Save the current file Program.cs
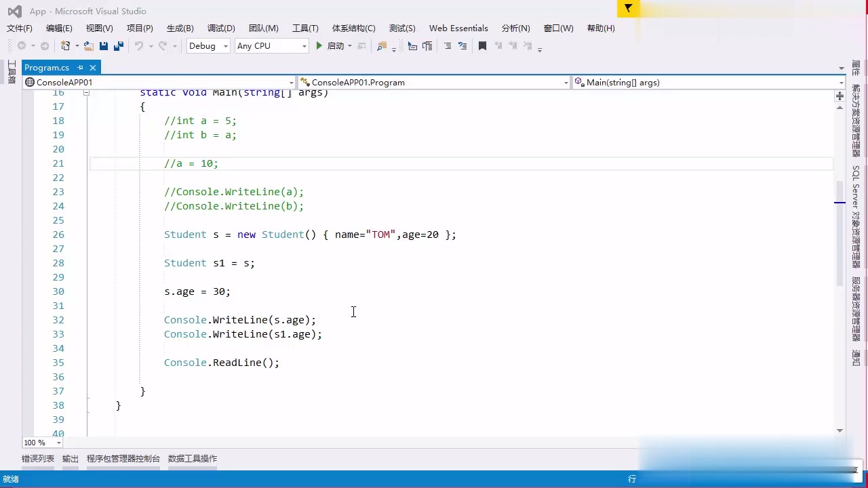The width and height of the screenshot is (868, 488). point(103,45)
